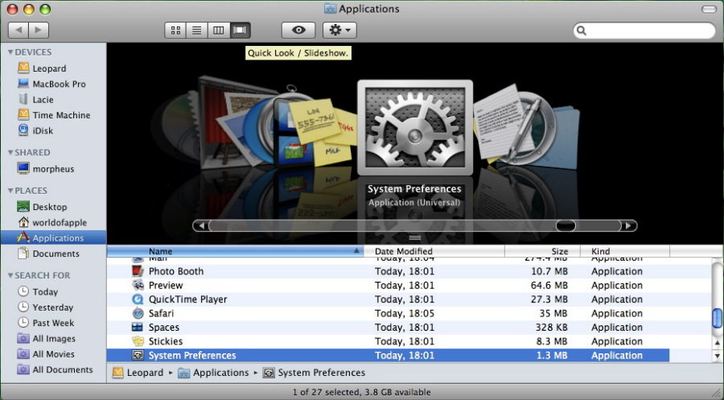
Task: Click the Today, 18:05 date for Safari
Action: 404,313
